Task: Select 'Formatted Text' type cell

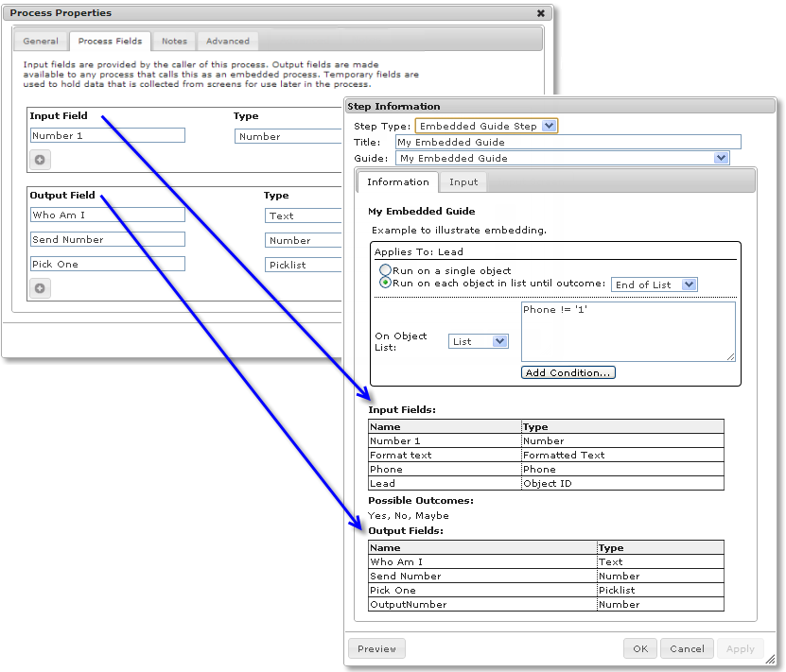Action: (x=622, y=456)
